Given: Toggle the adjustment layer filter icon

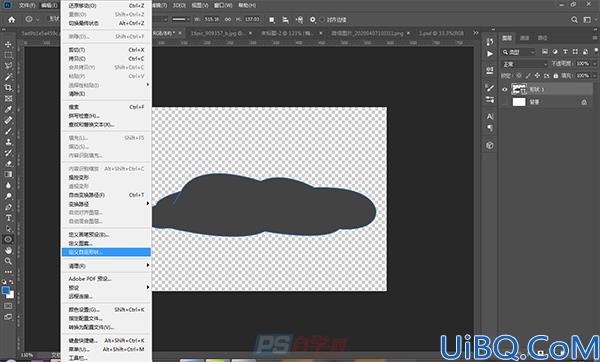Looking at the screenshot, I should point(555,52).
